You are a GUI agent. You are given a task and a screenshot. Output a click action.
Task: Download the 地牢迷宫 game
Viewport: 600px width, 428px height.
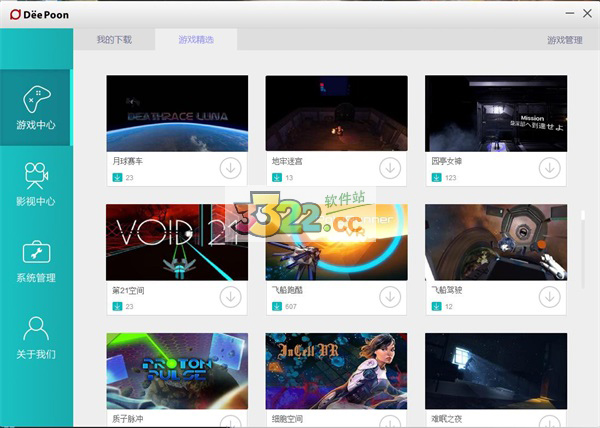click(x=390, y=168)
